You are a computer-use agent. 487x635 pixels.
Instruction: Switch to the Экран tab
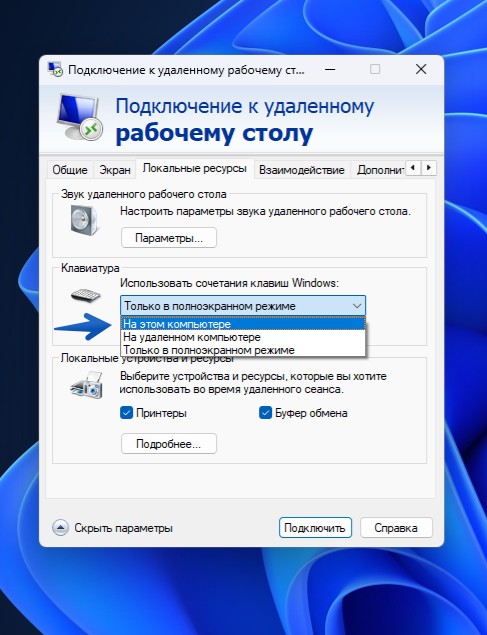115,170
